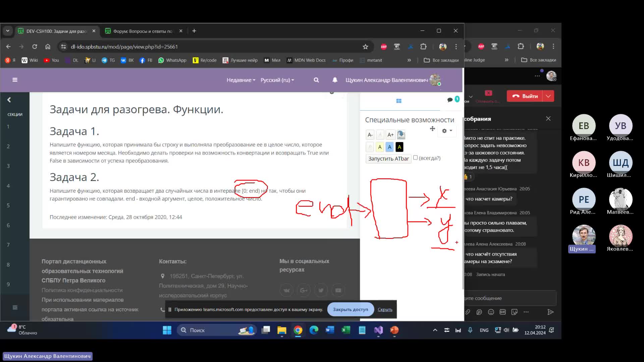Open the GIF picker in Teams chat
The image size is (644, 362).
(x=503, y=312)
